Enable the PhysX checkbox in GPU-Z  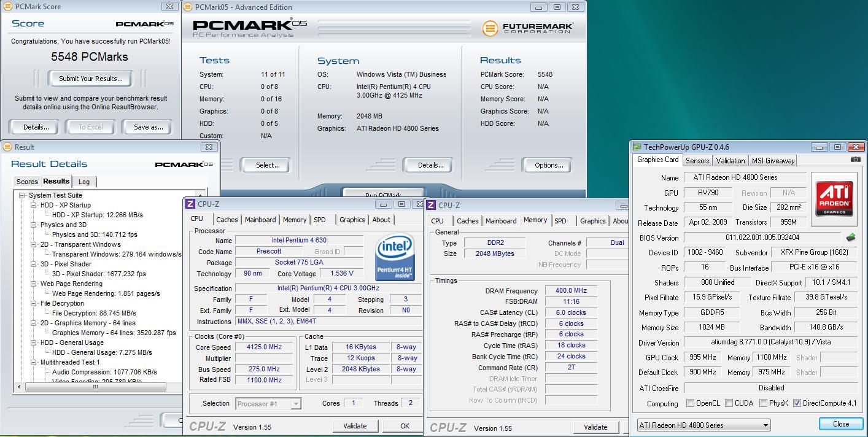(x=763, y=403)
